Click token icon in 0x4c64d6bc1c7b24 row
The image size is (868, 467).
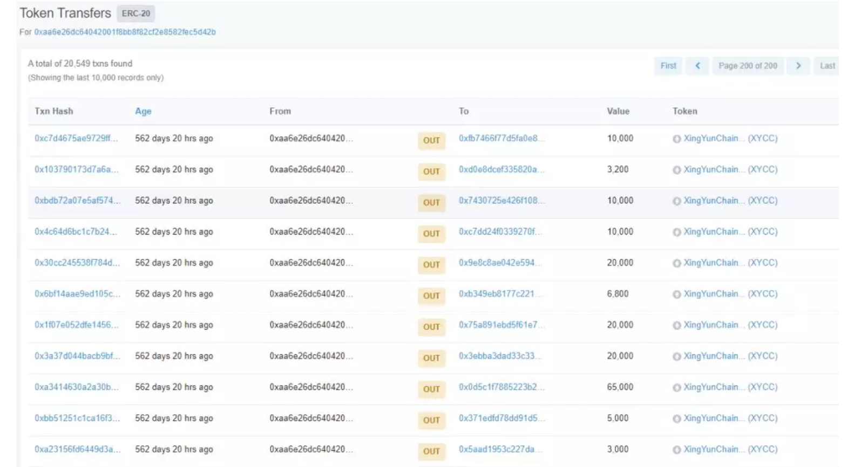click(x=676, y=232)
